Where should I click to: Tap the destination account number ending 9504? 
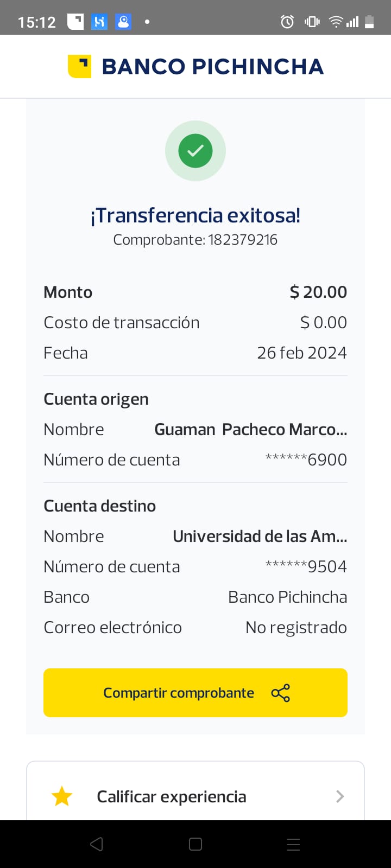tap(306, 567)
